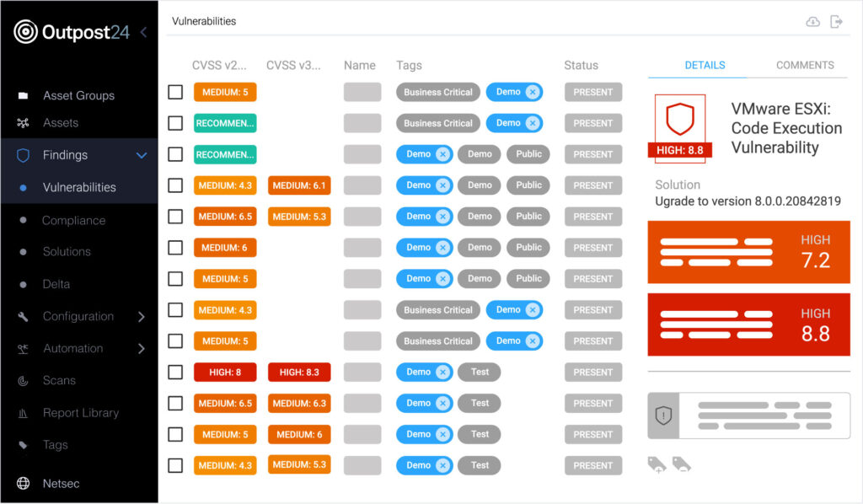Click the PRESENT status button on the first row
The height and width of the screenshot is (504, 863).
pos(592,92)
